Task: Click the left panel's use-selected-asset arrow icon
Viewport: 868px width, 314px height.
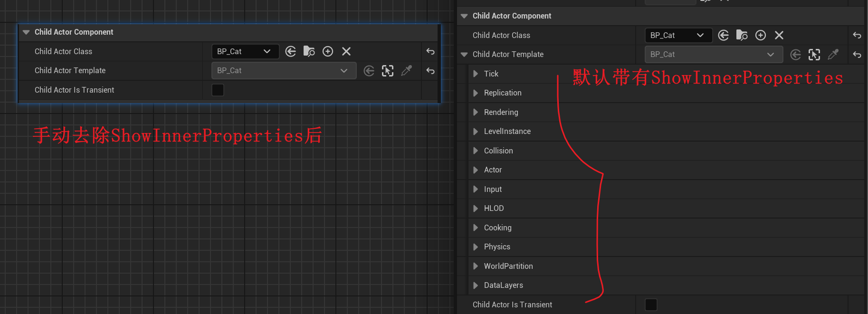Action: click(291, 51)
